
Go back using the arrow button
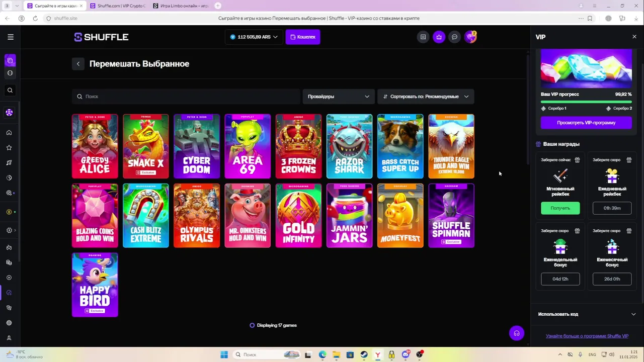point(78,64)
